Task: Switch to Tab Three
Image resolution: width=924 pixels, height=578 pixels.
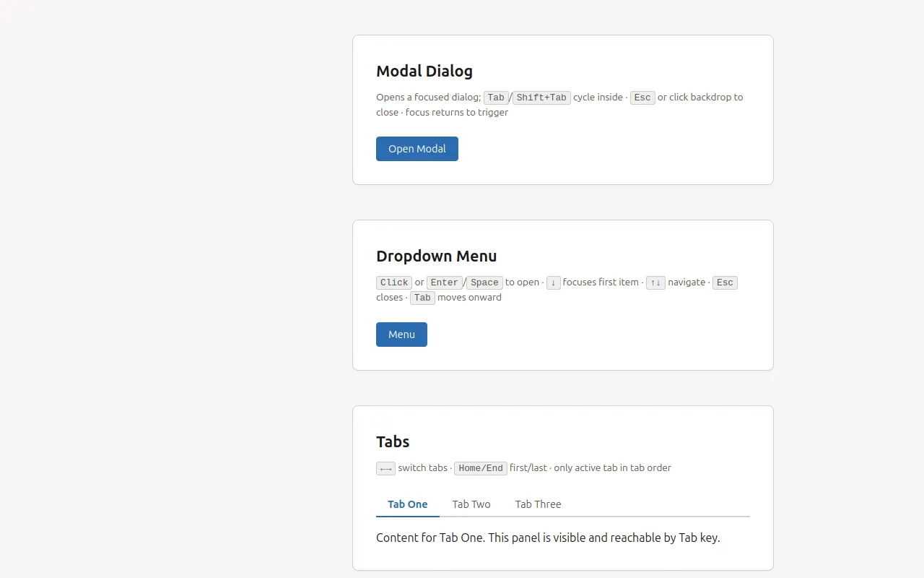Action: coord(538,504)
